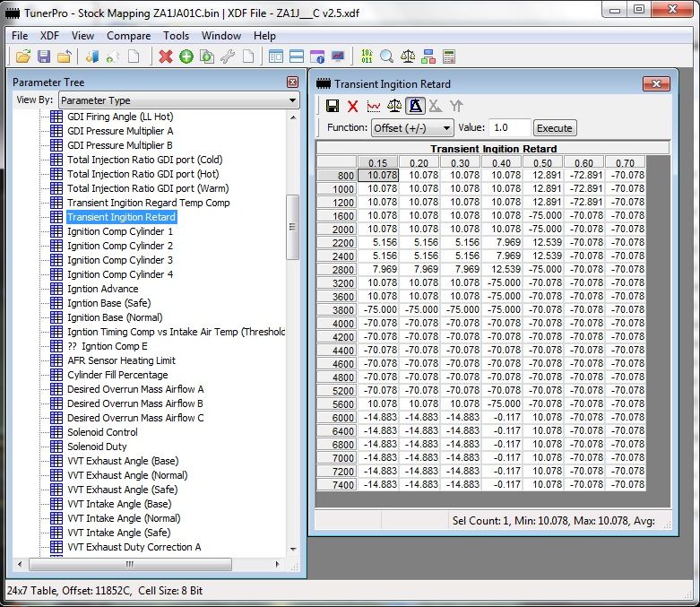Close the Parameter Tree panel
Screen dimensions: 700x607
click(x=292, y=82)
